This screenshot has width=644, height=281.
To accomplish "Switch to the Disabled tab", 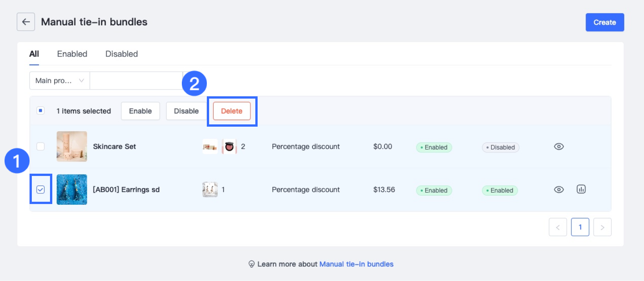I will click(122, 54).
